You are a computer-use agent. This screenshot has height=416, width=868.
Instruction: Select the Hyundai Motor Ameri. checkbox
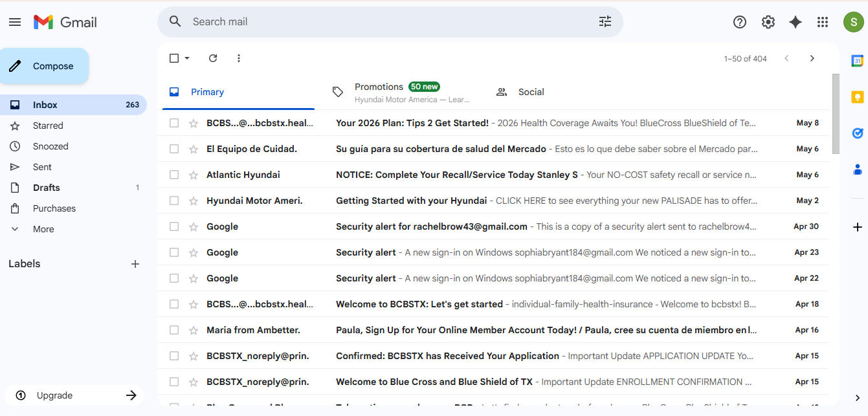[x=174, y=201]
